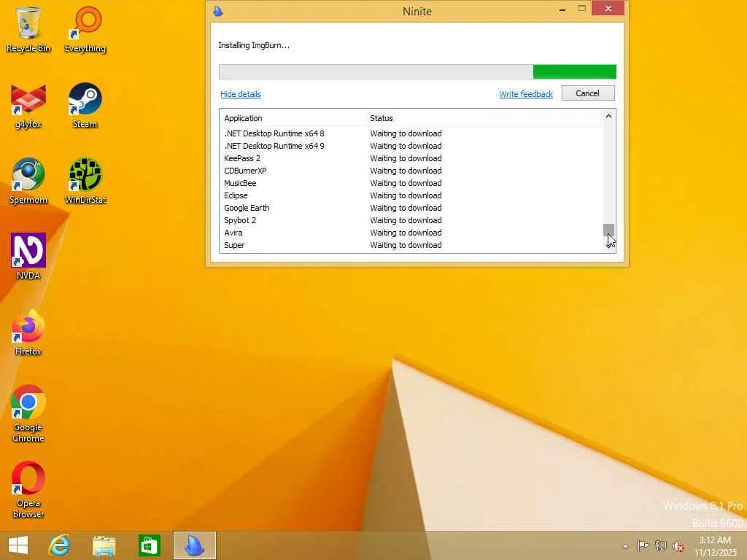Select the Avira row
This screenshot has width=747, height=560.
tap(411, 233)
